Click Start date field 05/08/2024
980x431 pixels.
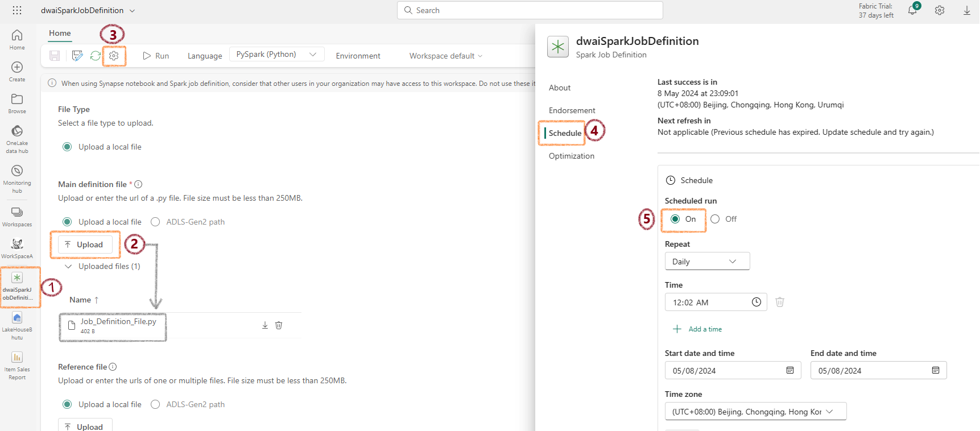733,370
